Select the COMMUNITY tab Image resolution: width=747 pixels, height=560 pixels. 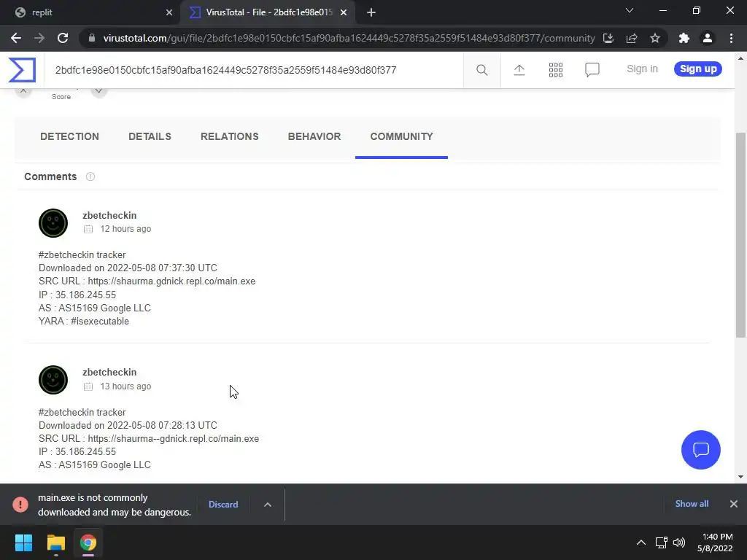(x=402, y=136)
